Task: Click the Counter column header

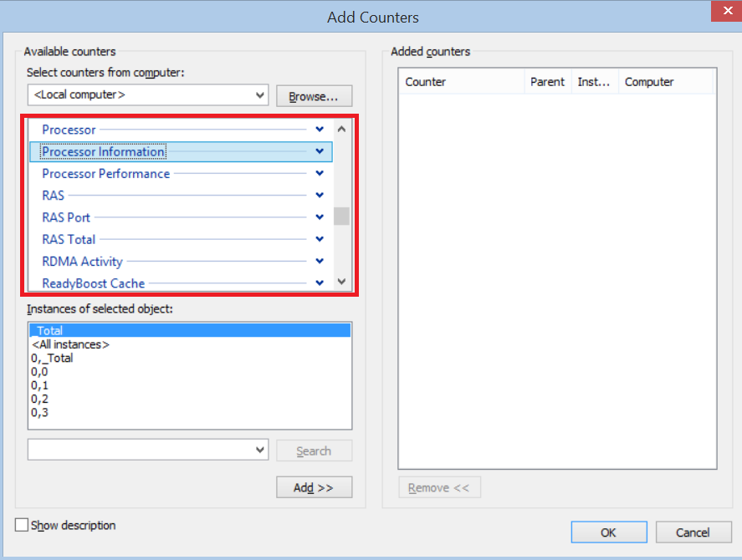Action: click(x=460, y=81)
